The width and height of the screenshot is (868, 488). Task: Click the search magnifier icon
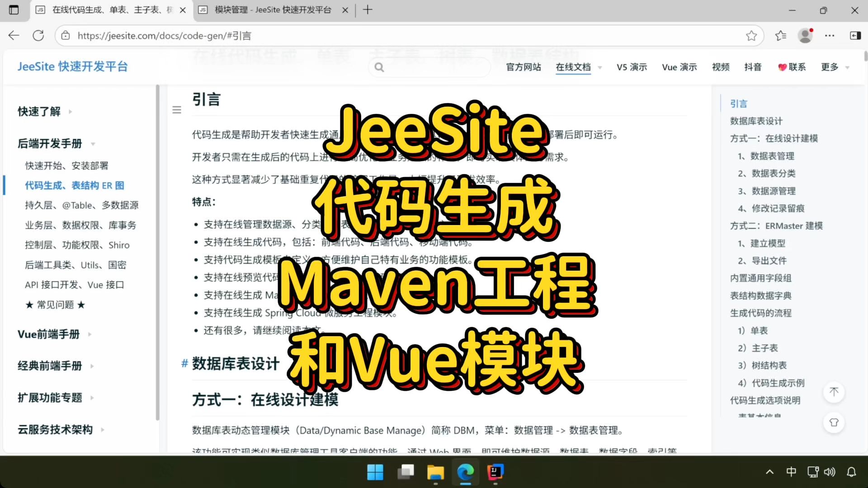click(x=379, y=67)
